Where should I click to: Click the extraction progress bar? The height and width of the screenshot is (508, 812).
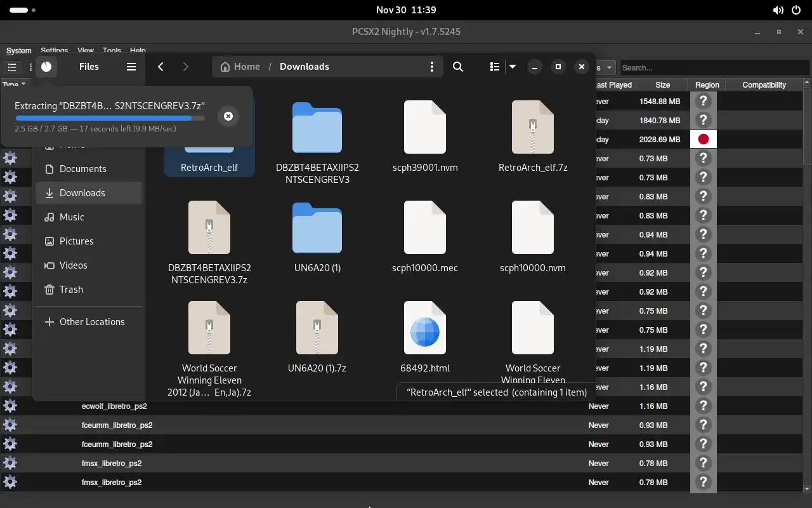point(110,118)
